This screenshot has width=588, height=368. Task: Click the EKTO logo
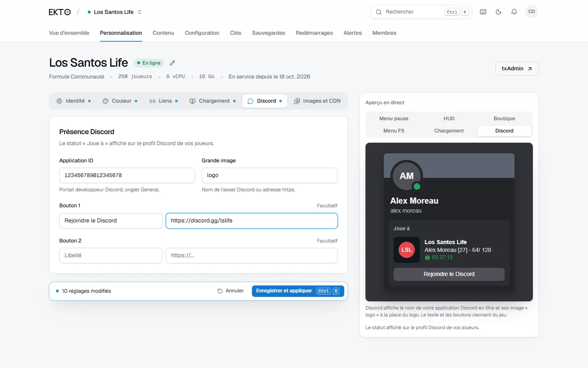(x=60, y=12)
